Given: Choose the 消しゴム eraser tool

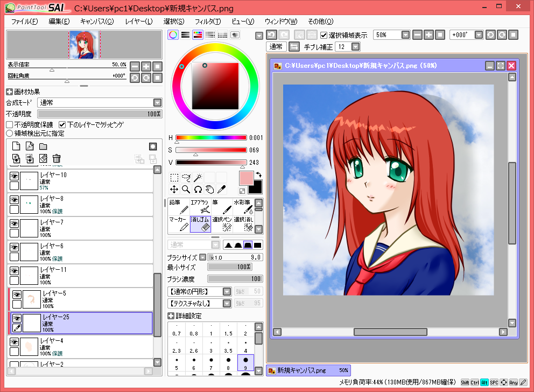Looking at the screenshot, I should tap(200, 224).
